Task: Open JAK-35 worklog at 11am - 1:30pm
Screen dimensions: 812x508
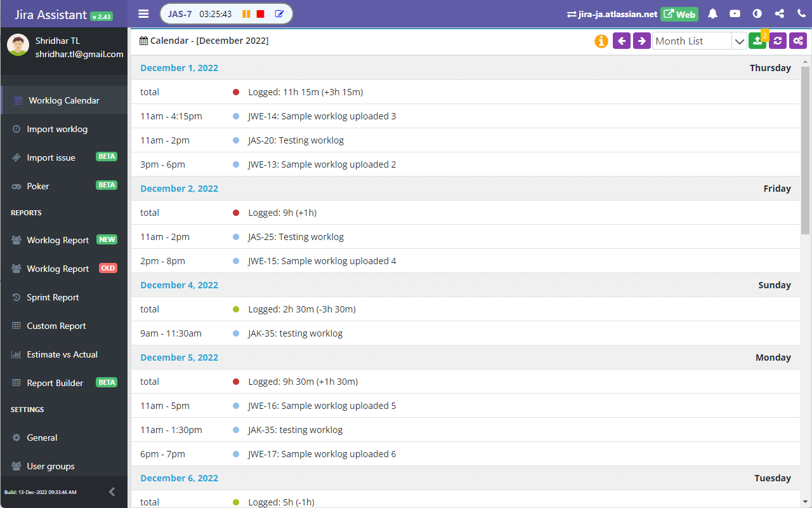Action: [295, 430]
